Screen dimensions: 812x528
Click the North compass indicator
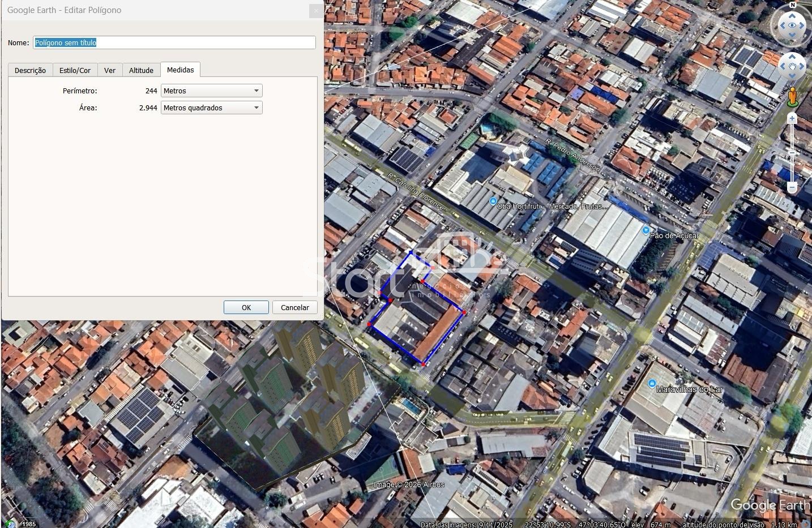coord(793,5)
